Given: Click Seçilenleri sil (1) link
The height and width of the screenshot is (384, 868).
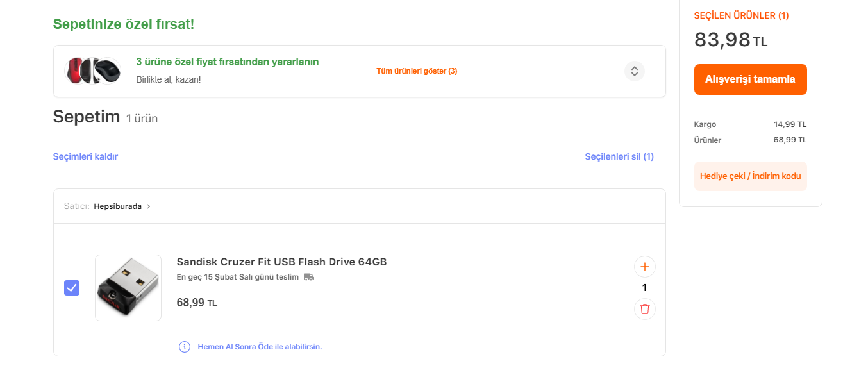Looking at the screenshot, I should tap(619, 156).
